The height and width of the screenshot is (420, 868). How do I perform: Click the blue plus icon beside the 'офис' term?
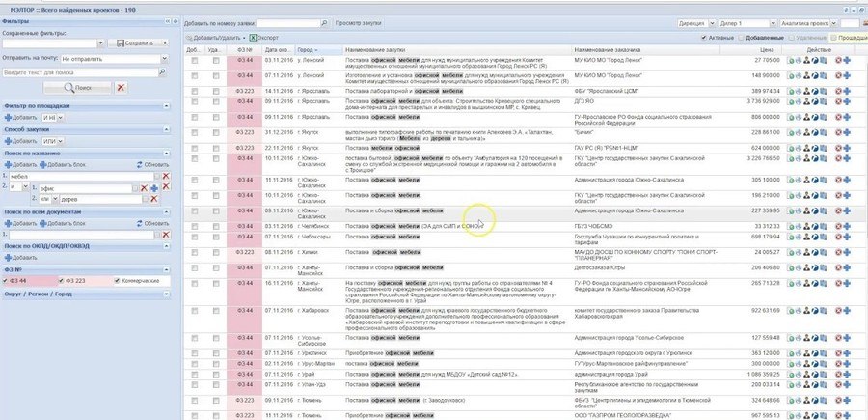click(x=154, y=188)
